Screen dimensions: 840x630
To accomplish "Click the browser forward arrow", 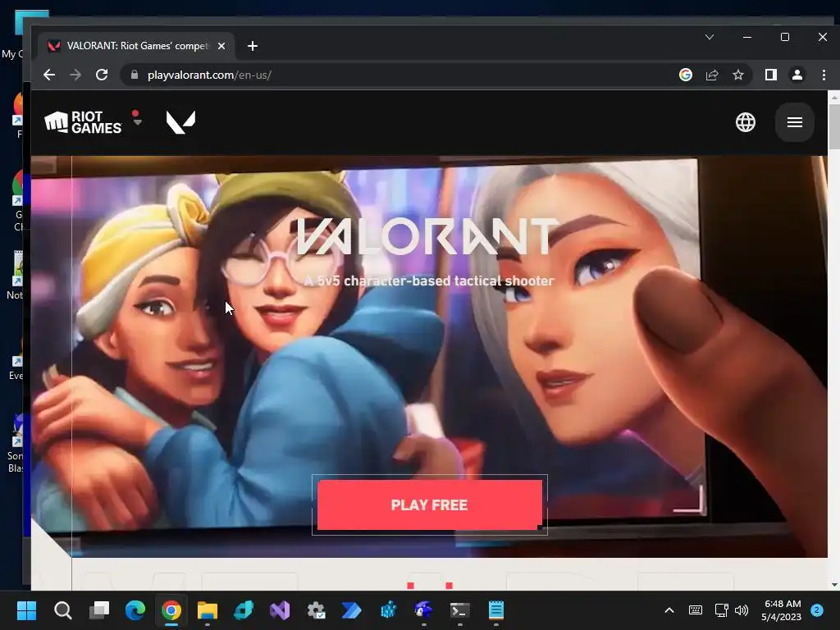I will [x=75, y=75].
